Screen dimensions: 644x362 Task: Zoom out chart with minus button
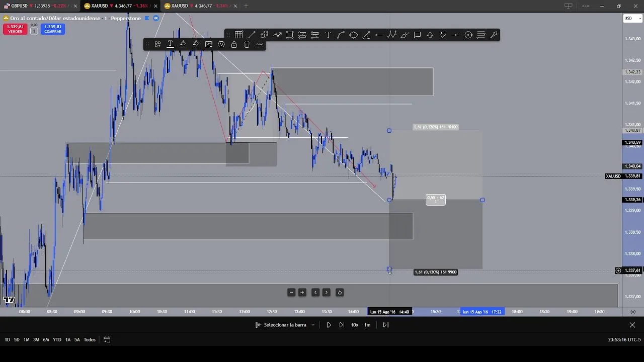tap(291, 292)
